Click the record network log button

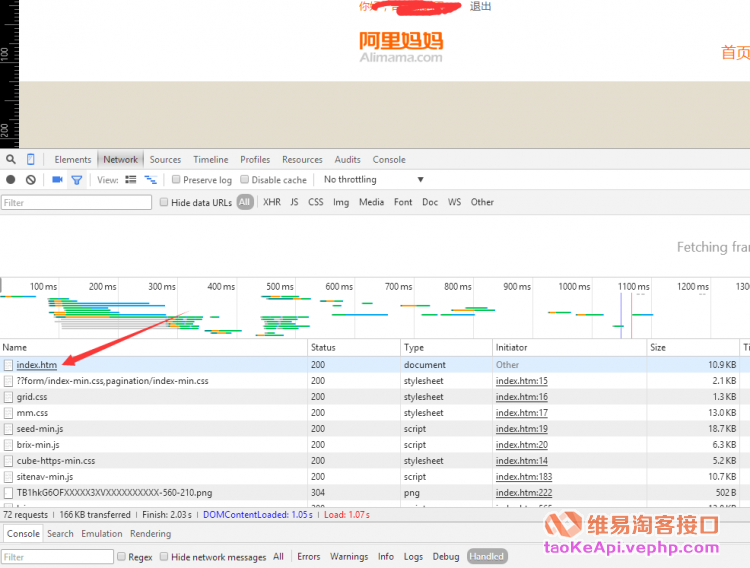[11, 180]
